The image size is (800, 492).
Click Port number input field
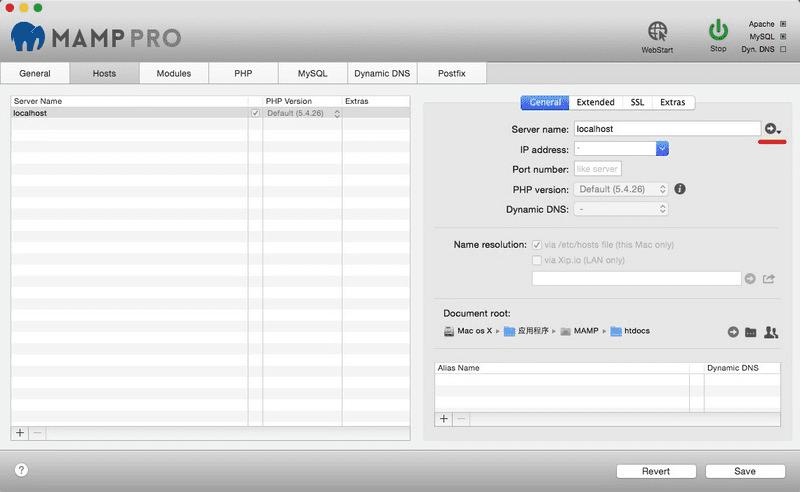pos(597,169)
